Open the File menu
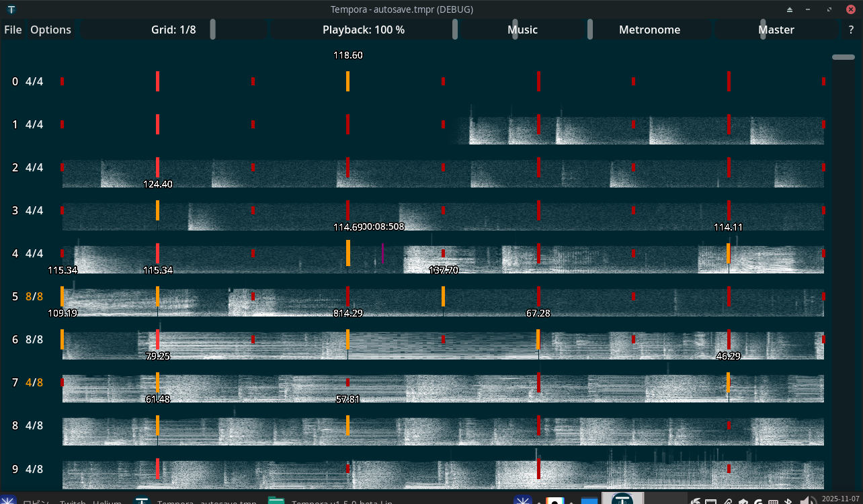The image size is (863, 504). [13, 30]
